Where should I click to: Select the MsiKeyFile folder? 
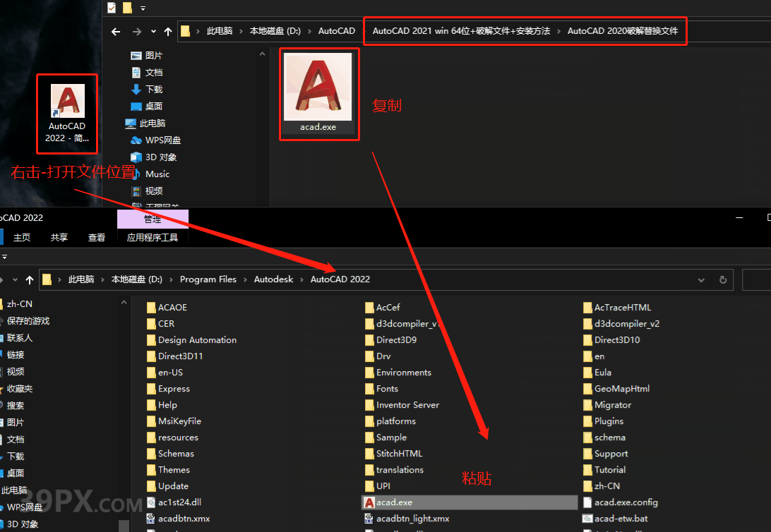pos(174,421)
